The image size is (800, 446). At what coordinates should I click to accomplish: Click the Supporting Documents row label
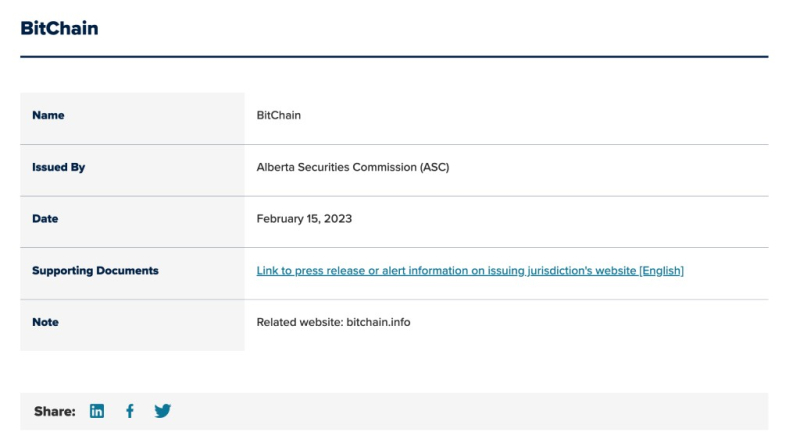tap(95, 270)
